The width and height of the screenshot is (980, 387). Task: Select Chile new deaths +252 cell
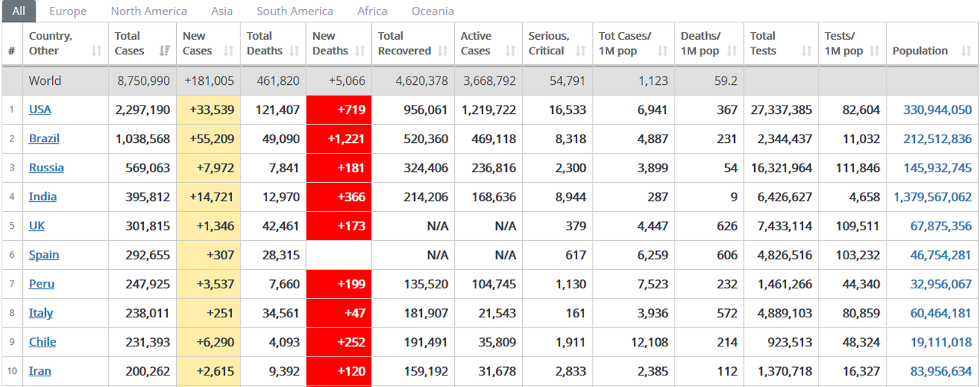338,342
